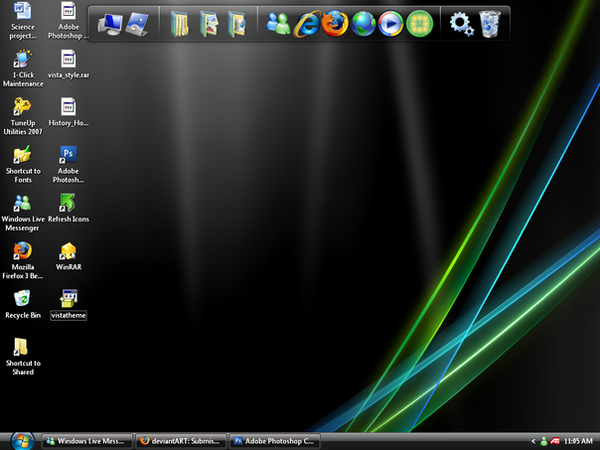This screenshot has height=450, width=600.
Task: Launch Firefox from the dock
Action: point(335,24)
